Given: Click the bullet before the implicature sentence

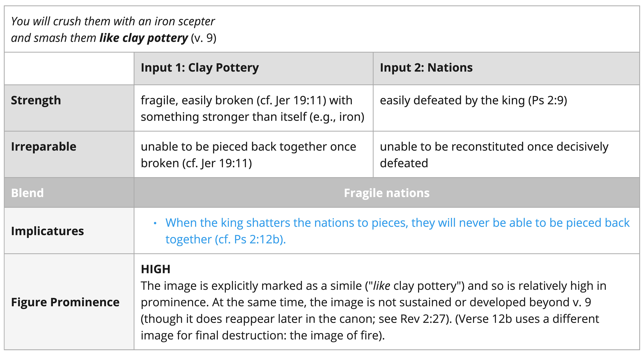Looking at the screenshot, I should [155, 223].
